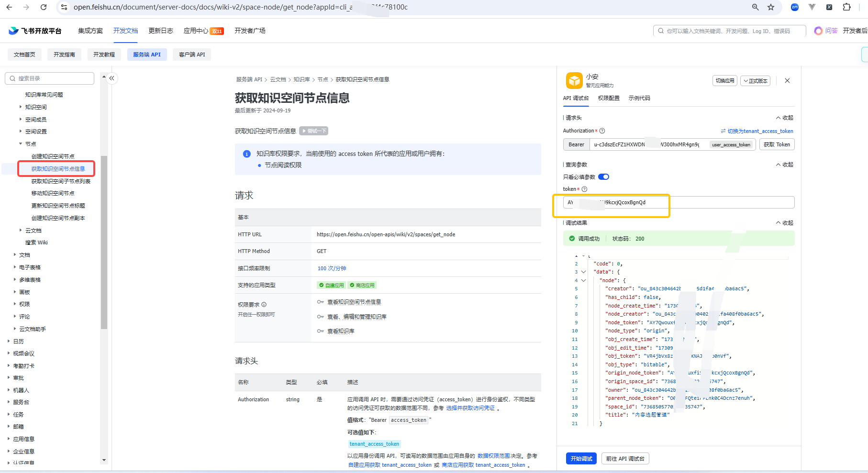Toggle the 只看必填参数 switch
Viewport: 868px width, 473px height.
pos(604,177)
